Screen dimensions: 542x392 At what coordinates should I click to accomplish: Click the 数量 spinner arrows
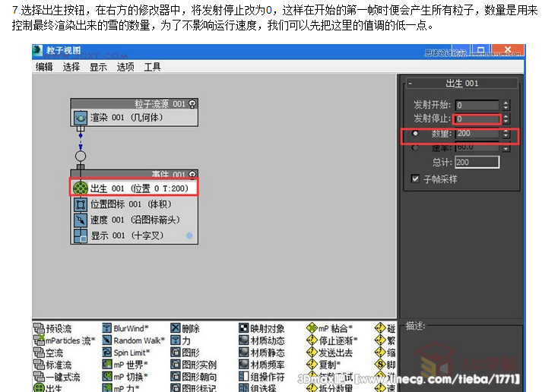506,133
